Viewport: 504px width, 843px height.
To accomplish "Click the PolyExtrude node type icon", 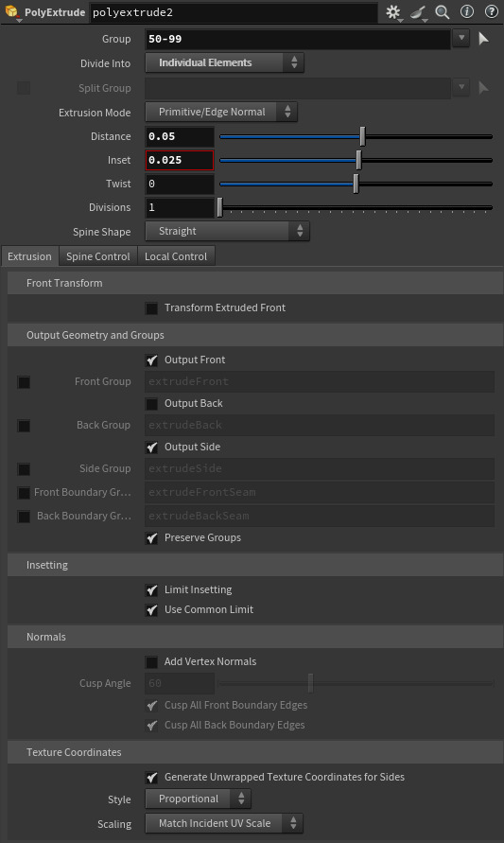I will click(11, 12).
